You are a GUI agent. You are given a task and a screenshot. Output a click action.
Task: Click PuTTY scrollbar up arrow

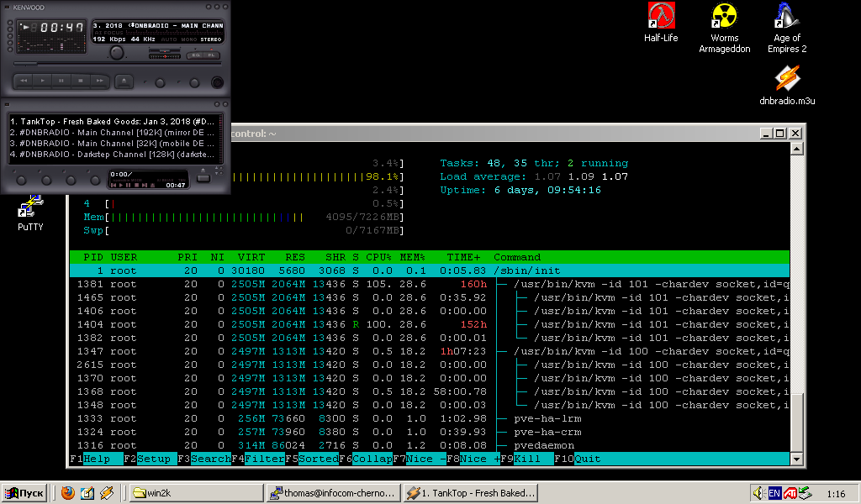tap(797, 149)
